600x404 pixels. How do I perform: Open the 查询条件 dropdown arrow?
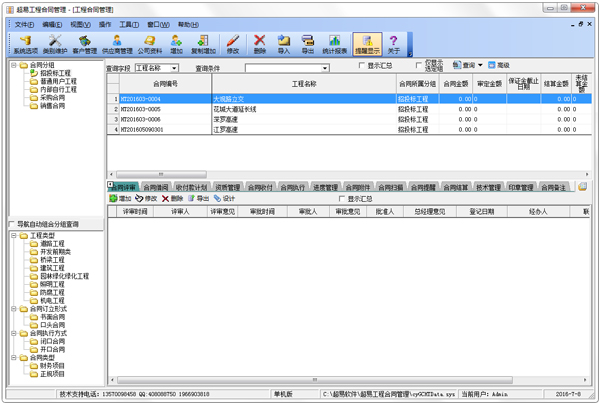point(325,68)
